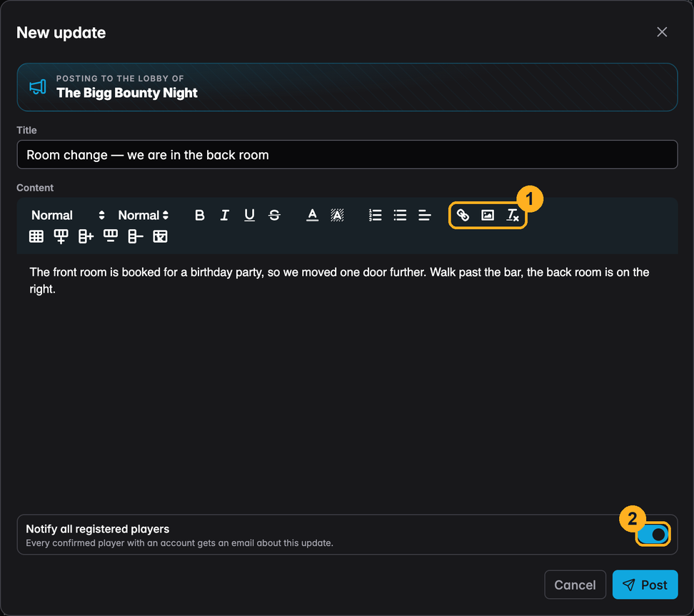The height and width of the screenshot is (616, 694).
Task: Insert an image into the content
Action: click(488, 215)
